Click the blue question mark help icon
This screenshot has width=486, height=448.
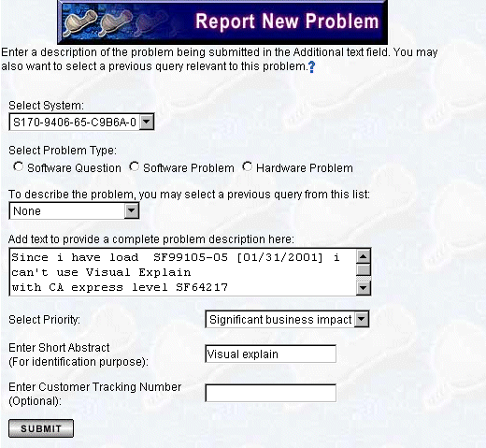point(311,66)
